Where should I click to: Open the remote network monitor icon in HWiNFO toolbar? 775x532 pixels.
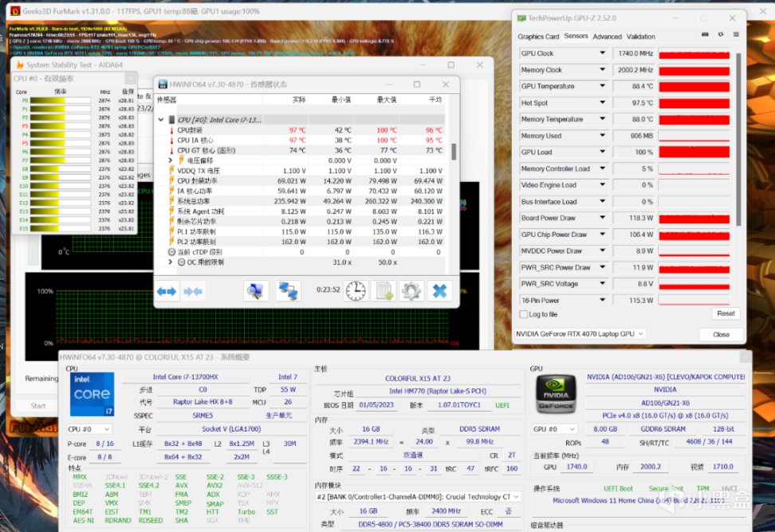pyautogui.click(x=255, y=290)
